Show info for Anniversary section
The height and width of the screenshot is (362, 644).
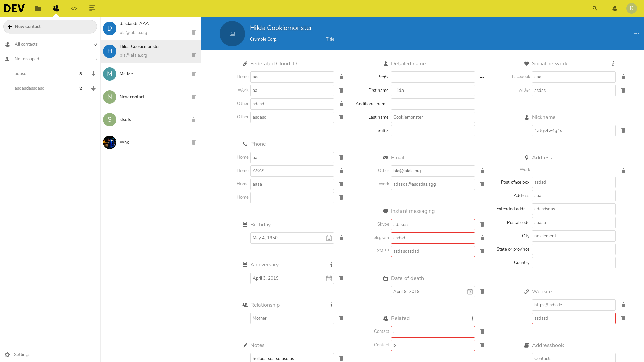[x=331, y=265]
